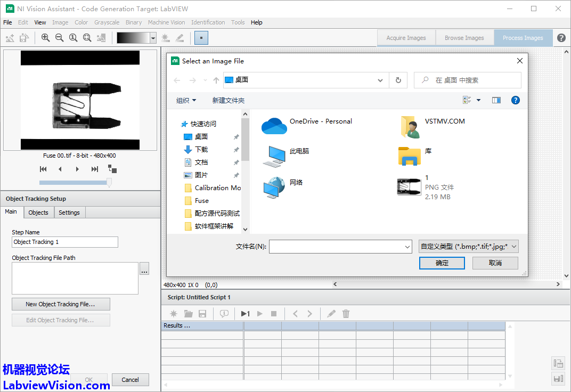This screenshot has height=392, width=571.
Task: Jump to the first image in browser
Action: pyautogui.click(x=43, y=169)
